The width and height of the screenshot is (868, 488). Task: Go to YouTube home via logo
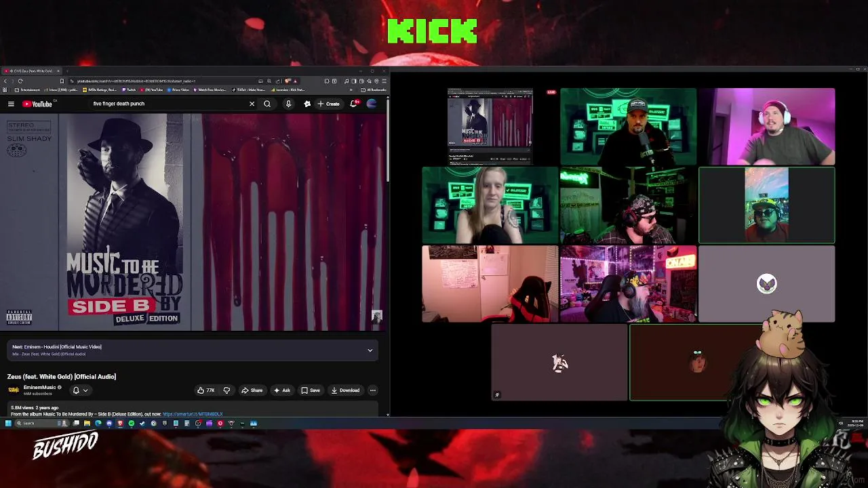[x=37, y=104]
